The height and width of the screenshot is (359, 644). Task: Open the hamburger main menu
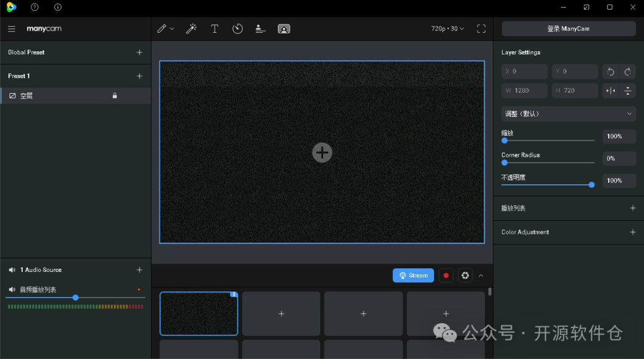click(11, 29)
